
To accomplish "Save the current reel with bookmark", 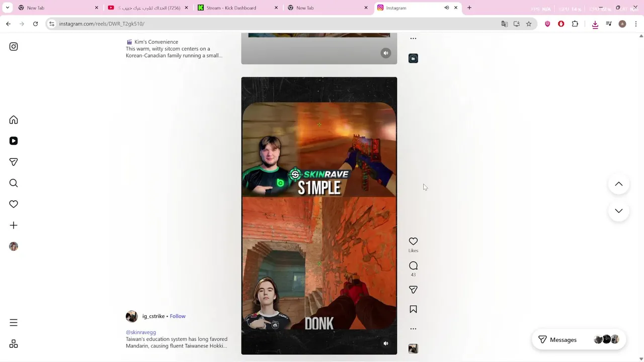I will tap(413, 309).
